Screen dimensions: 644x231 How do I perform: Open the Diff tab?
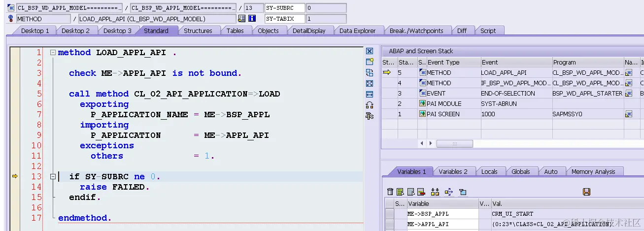pos(462,31)
